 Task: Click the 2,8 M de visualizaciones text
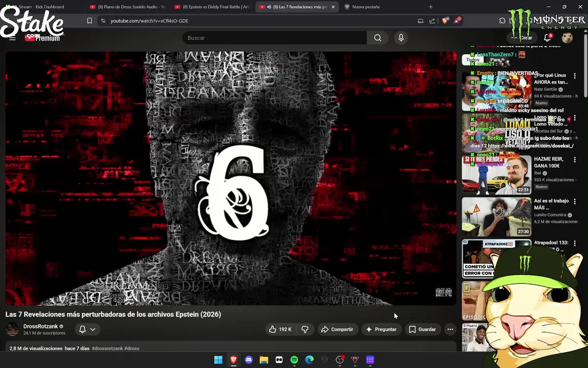(x=36, y=349)
